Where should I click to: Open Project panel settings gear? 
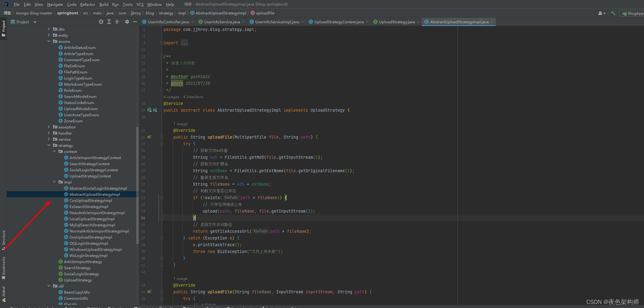click(127, 22)
